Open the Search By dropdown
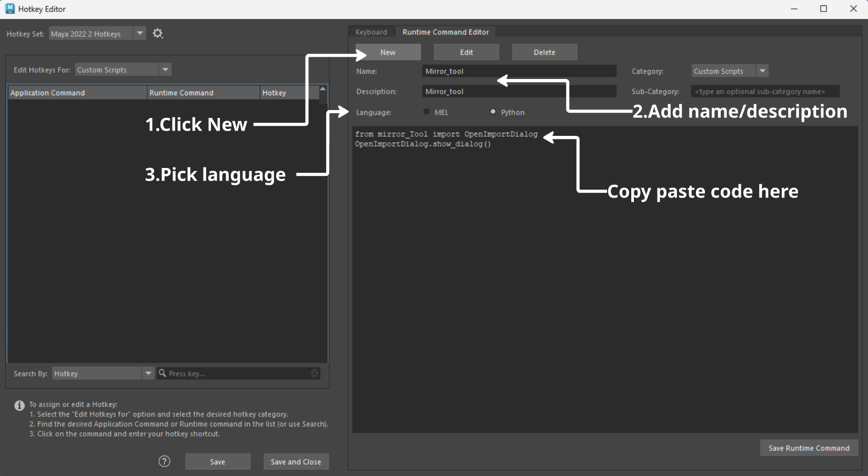This screenshot has height=476, width=868. coord(148,373)
